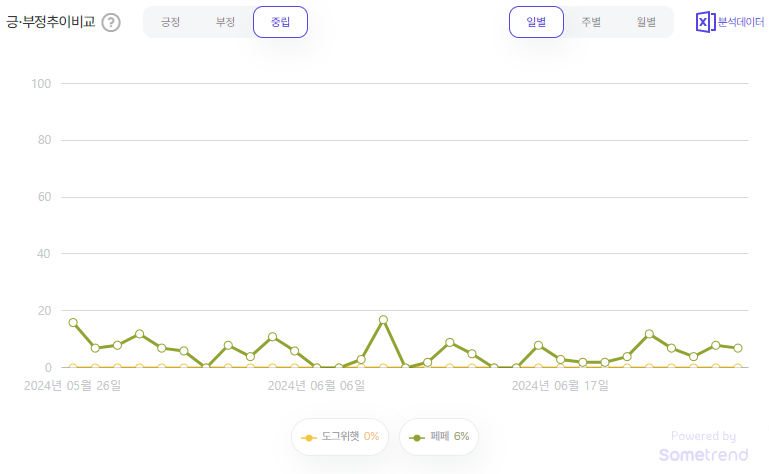Select the 부정 sentiment tab
The image size is (769, 474).
(225, 22)
